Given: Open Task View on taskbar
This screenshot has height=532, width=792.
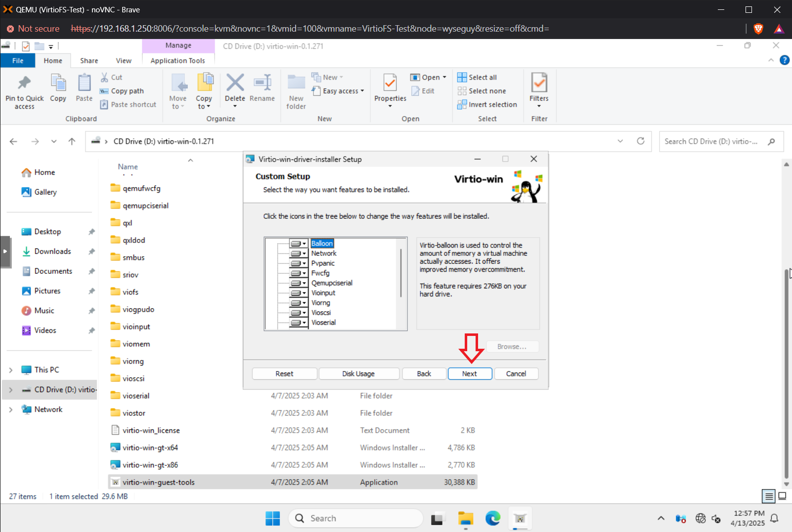Looking at the screenshot, I should click(x=437, y=519).
